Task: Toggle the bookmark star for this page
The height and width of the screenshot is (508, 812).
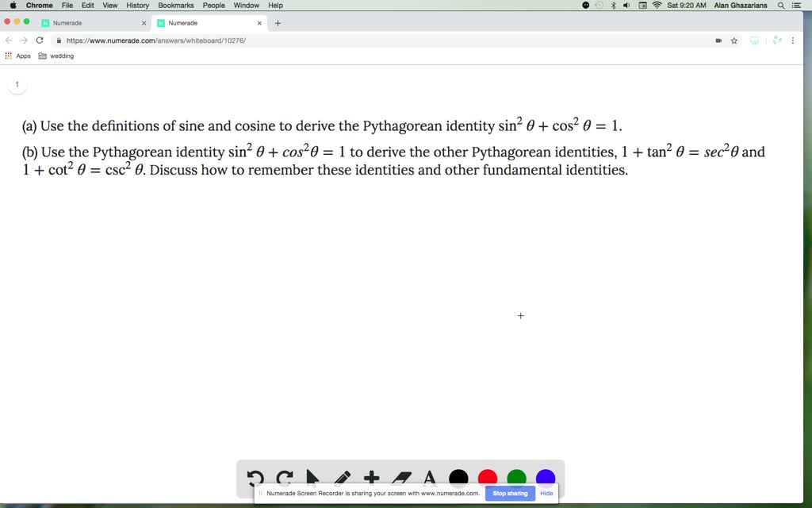Action: pos(733,40)
